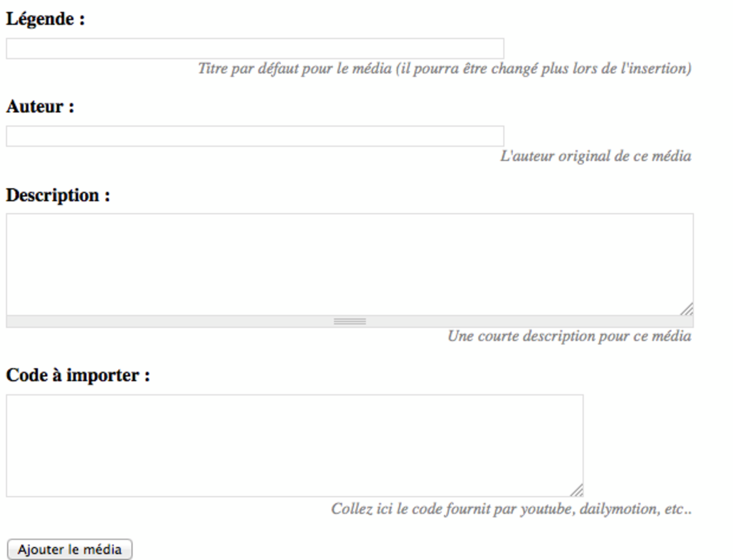
Task: Click the Légende text input field
Action: pyautogui.click(x=255, y=49)
